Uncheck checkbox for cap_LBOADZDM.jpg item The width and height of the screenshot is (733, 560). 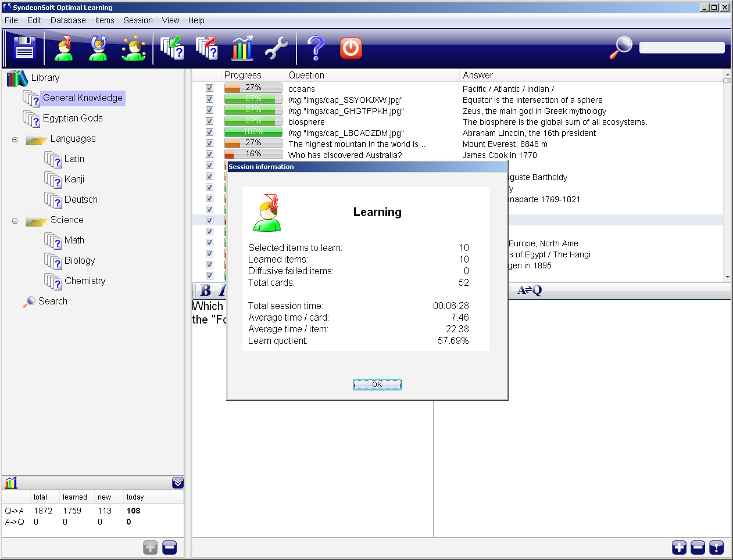(x=209, y=132)
